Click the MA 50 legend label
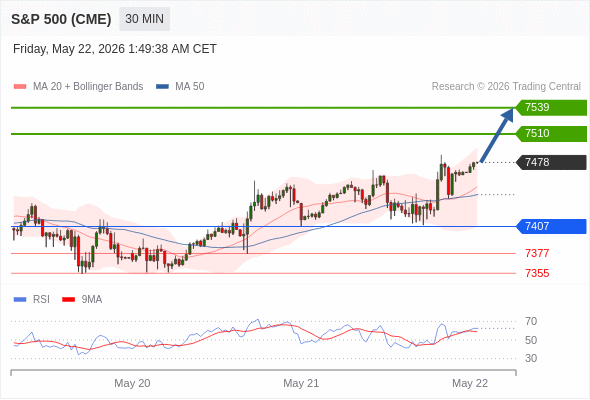Screen dimensions: 590x400 coord(190,87)
